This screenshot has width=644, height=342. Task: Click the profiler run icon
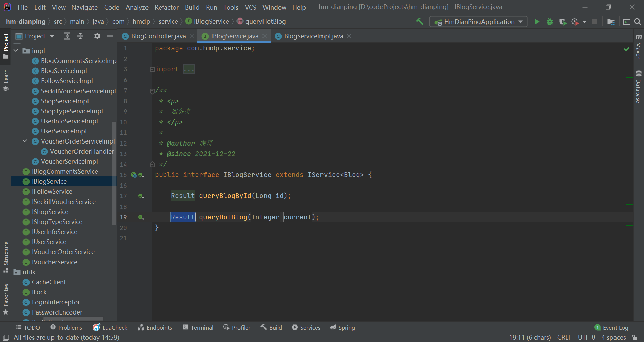(575, 22)
